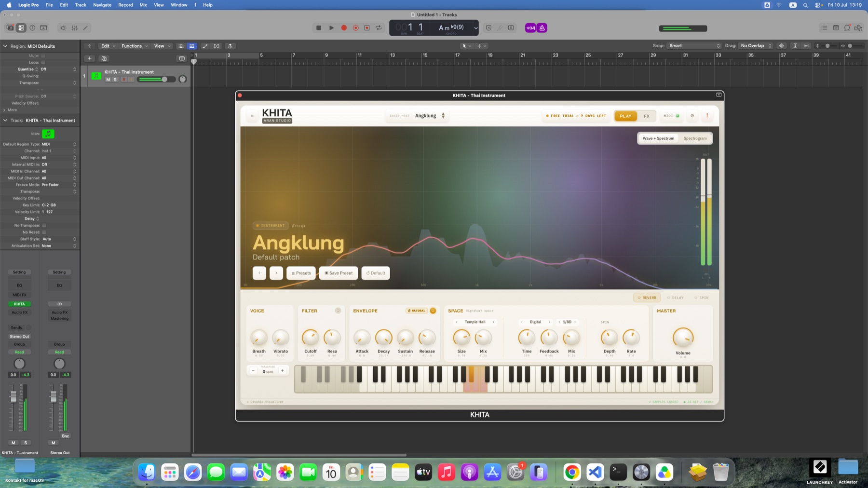The height and width of the screenshot is (488, 868).
Task: Stop playback with the Stop button
Action: click(x=319, y=28)
